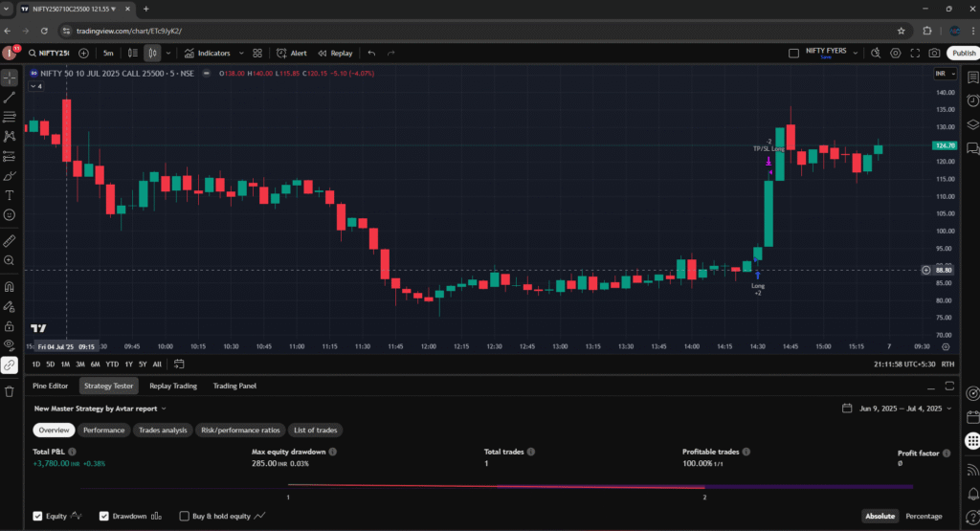Open the alerts clock panel icon

pos(972,101)
